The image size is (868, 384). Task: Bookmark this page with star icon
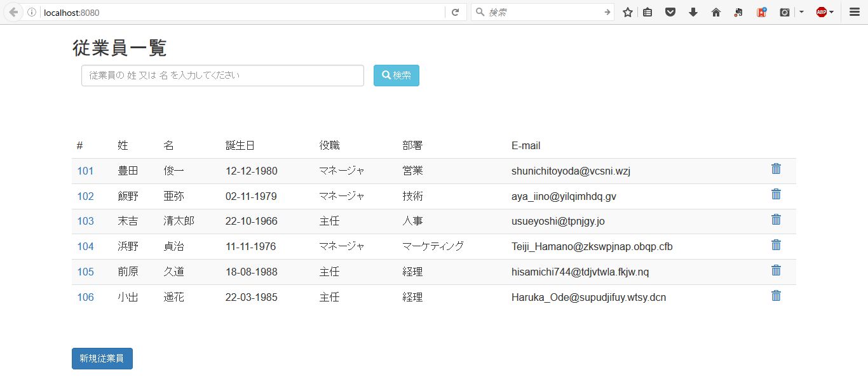point(627,12)
